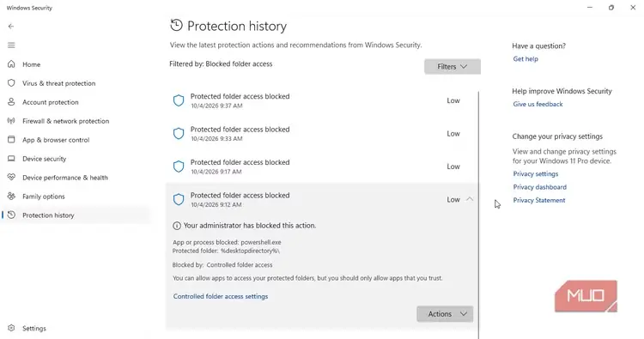
Task: Click the Family options people icon
Action: (11, 197)
